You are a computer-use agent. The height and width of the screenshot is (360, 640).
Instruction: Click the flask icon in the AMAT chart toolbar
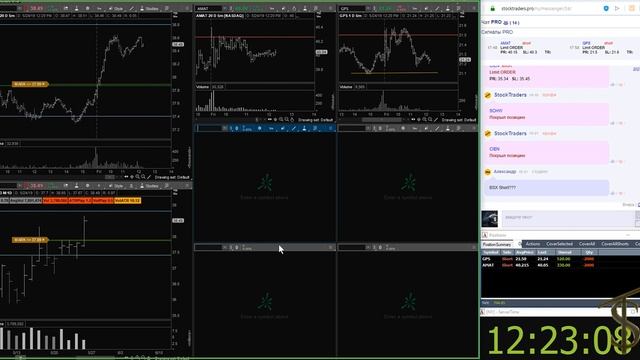304,8
